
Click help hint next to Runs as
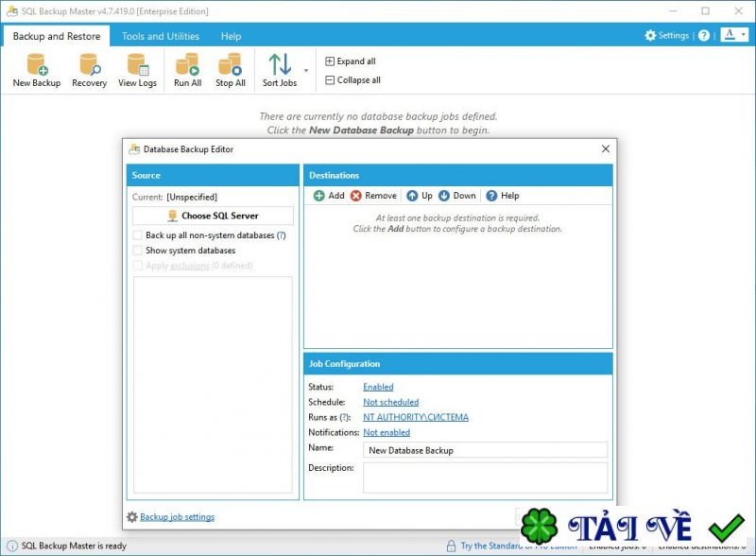(x=344, y=418)
